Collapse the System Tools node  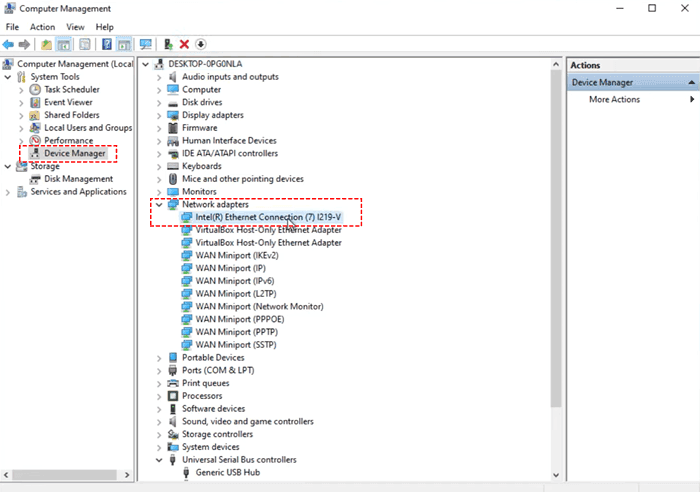click(8, 77)
